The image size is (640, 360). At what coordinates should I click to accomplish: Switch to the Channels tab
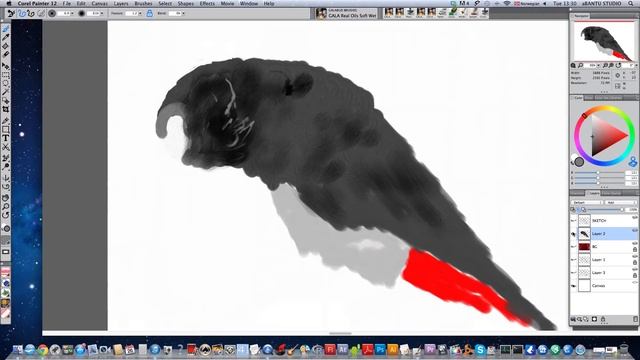pos(578,193)
